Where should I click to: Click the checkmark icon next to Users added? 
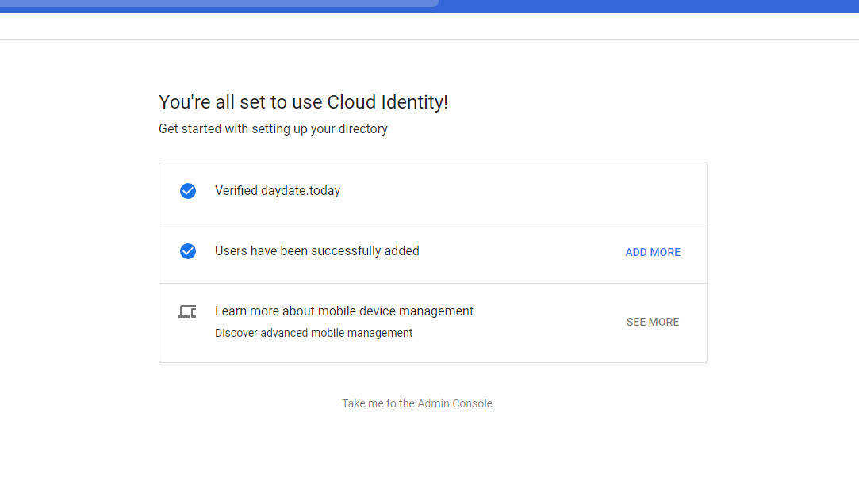pyautogui.click(x=188, y=251)
